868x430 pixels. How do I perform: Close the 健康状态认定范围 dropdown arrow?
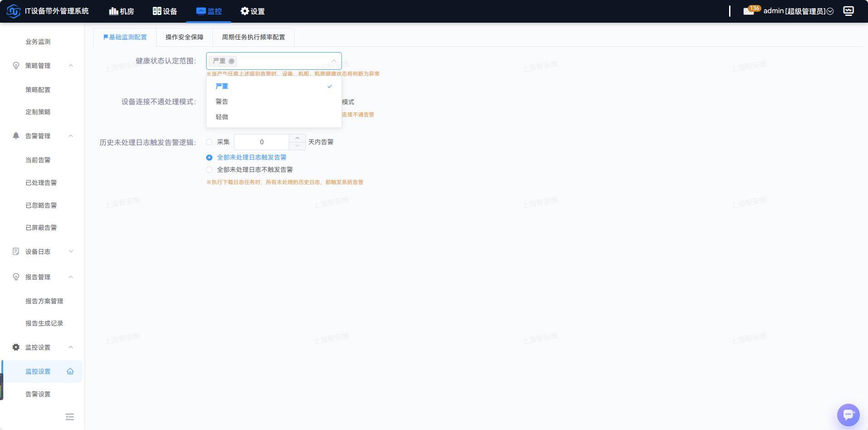point(334,61)
